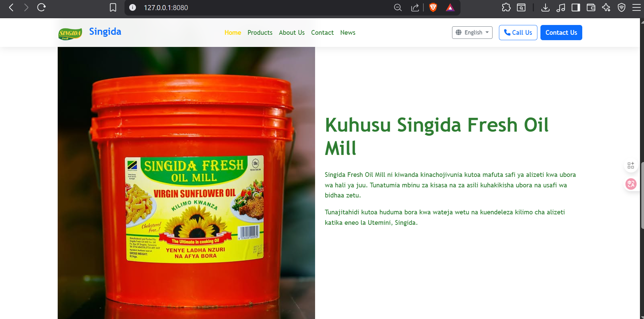644x319 pixels.
Task: Open the Brave Shields lion icon
Action: tap(433, 7)
